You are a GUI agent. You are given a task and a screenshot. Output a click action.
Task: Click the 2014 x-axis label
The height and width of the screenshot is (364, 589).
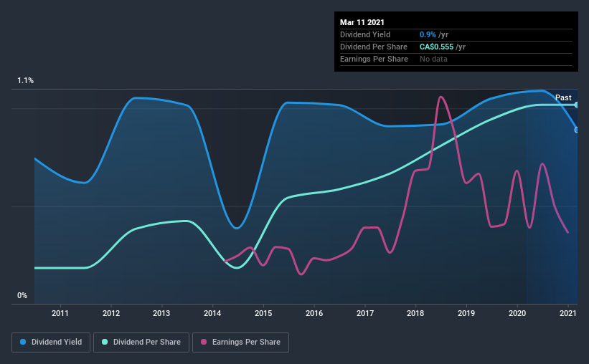click(x=212, y=313)
